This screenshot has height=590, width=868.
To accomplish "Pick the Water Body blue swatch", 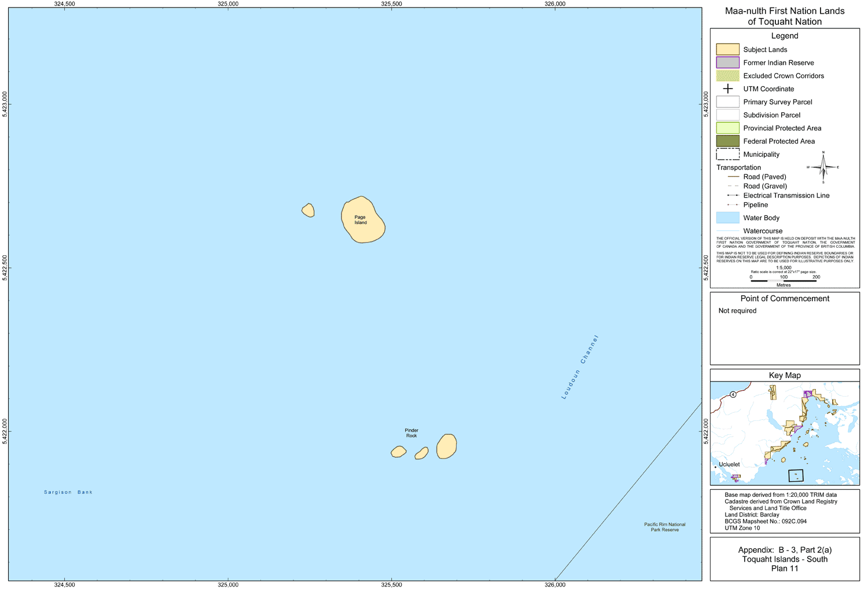I will [727, 218].
